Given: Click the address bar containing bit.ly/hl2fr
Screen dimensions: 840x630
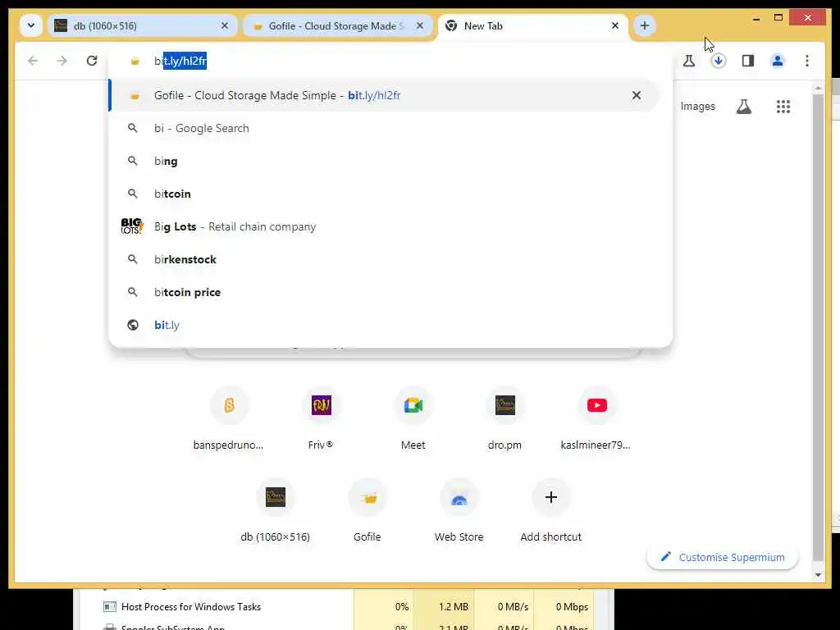Looking at the screenshot, I should coord(390,61).
